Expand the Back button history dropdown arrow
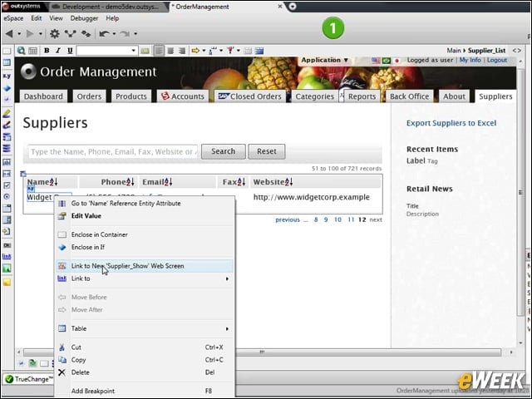The height and width of the screenshot is (399, 532). [x=19, y=33]
